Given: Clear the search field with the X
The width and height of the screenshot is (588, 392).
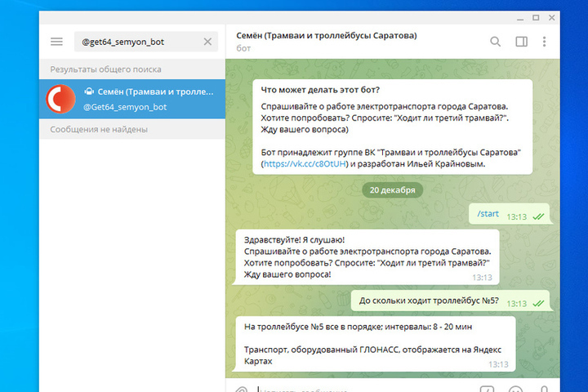Looking at the screenshot, I should pyautogui.click(x=207, y=42).
